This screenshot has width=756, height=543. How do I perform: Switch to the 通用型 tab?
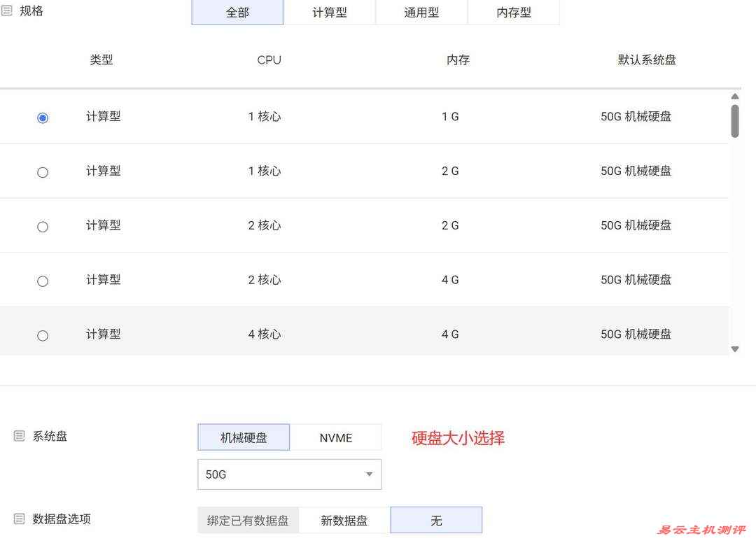421,12
